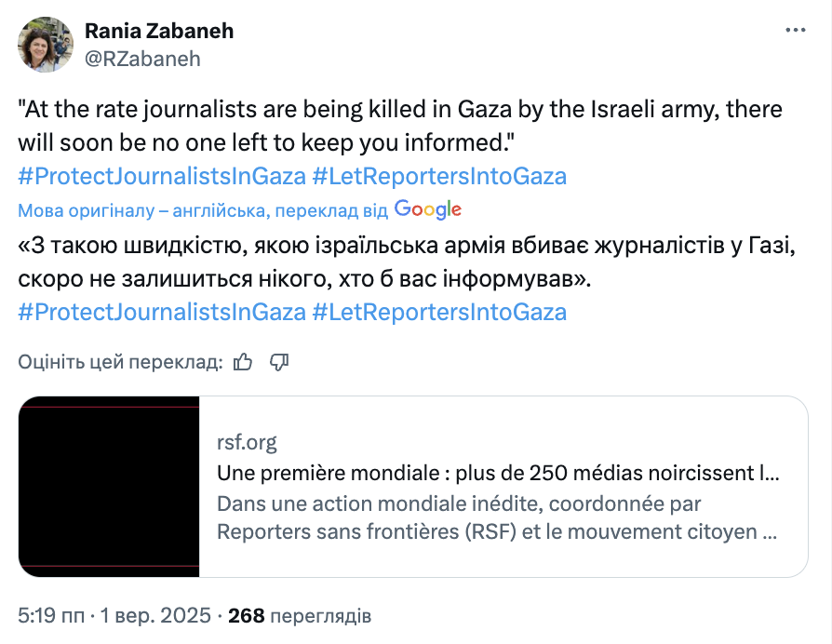
Task: Open the three-dot more options menu
Action: pyautogui.click(x=795, y=31)
